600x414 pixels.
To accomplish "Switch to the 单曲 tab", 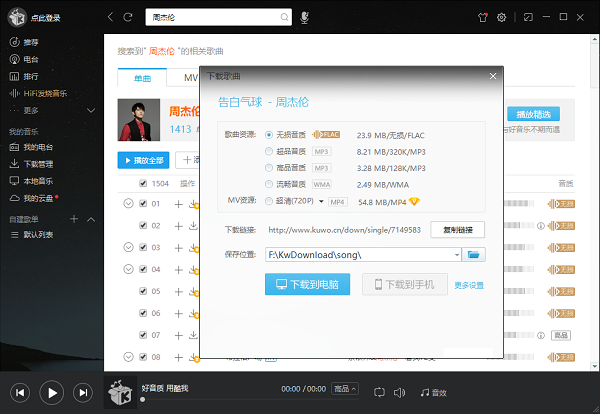I will [134, 78].
